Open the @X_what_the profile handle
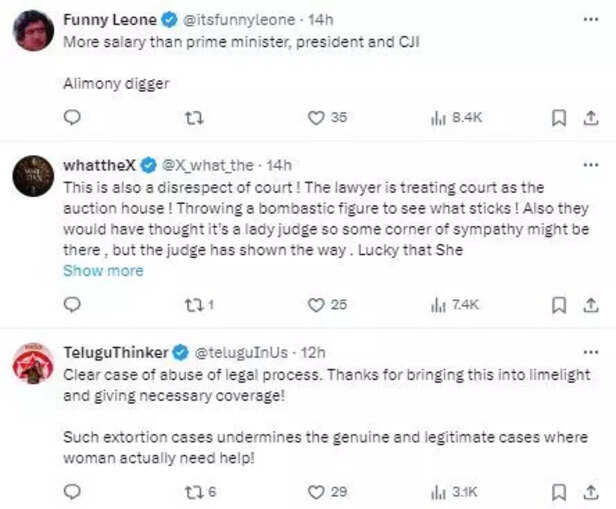616x509 pixels. (x=211, y=165)
